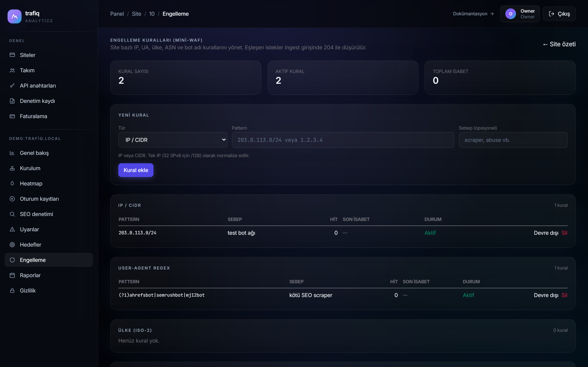Open the Owner account menu
Image resolution: width=588 pixels, height=367 pixels.
520,14
